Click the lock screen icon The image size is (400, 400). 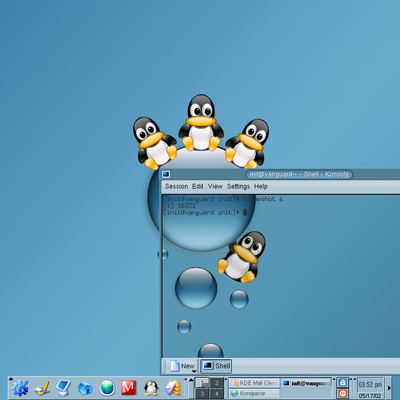342,382
